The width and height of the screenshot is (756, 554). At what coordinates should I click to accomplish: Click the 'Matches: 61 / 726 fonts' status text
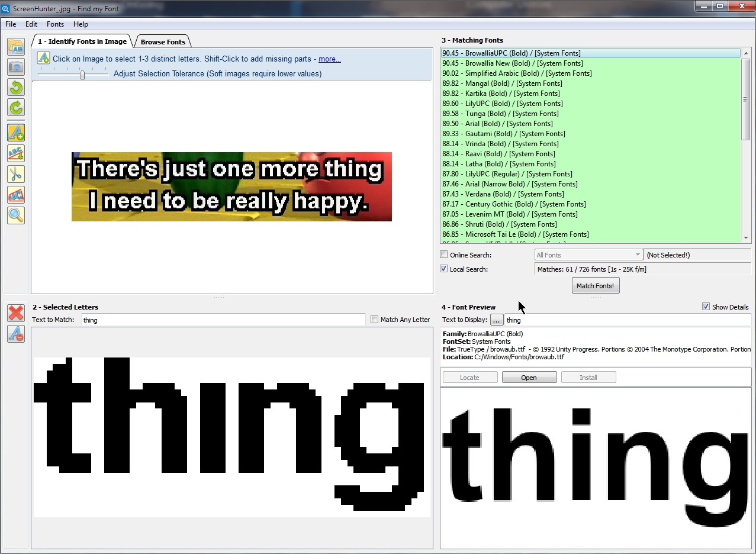tap(591, 269)
